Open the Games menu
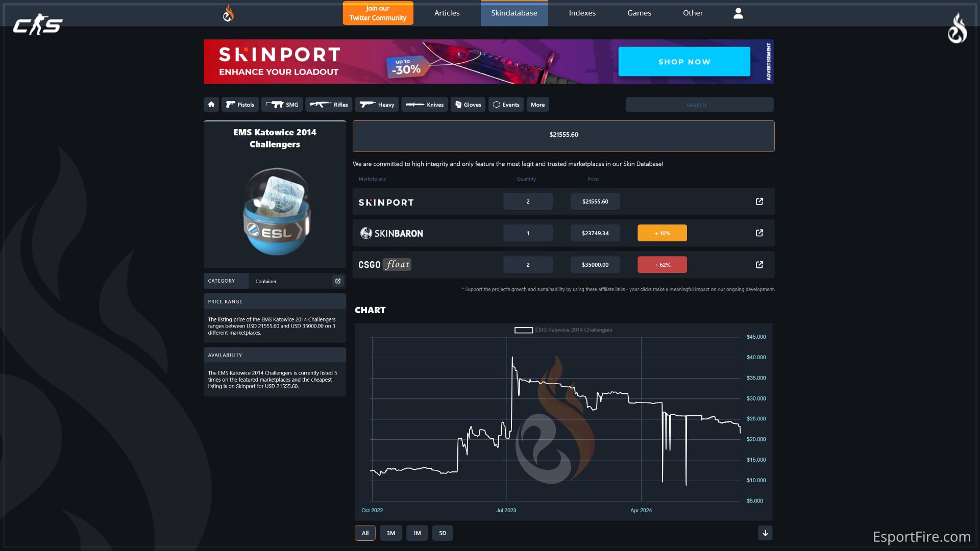This screenshot has width=980, height=551. pyautogui.click(x=639, y=13)
